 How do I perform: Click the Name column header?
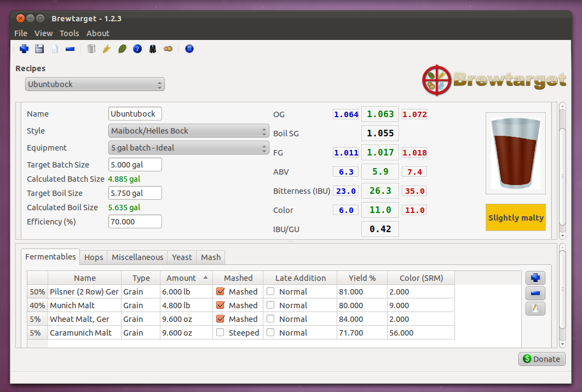pyautogui.click(x=85, y=278)
